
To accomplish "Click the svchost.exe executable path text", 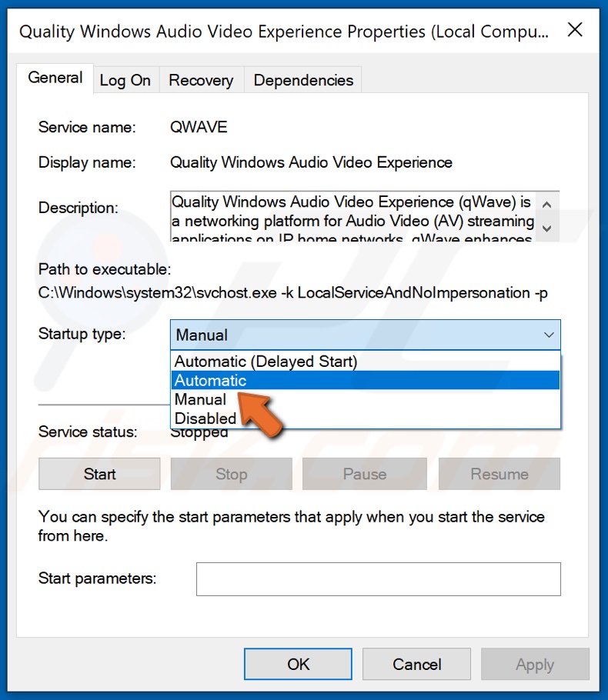I will click(x=292, y=293).
